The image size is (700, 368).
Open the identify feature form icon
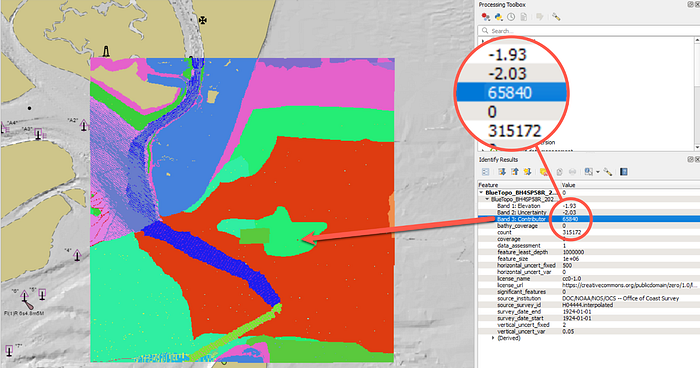pos(486,172)
